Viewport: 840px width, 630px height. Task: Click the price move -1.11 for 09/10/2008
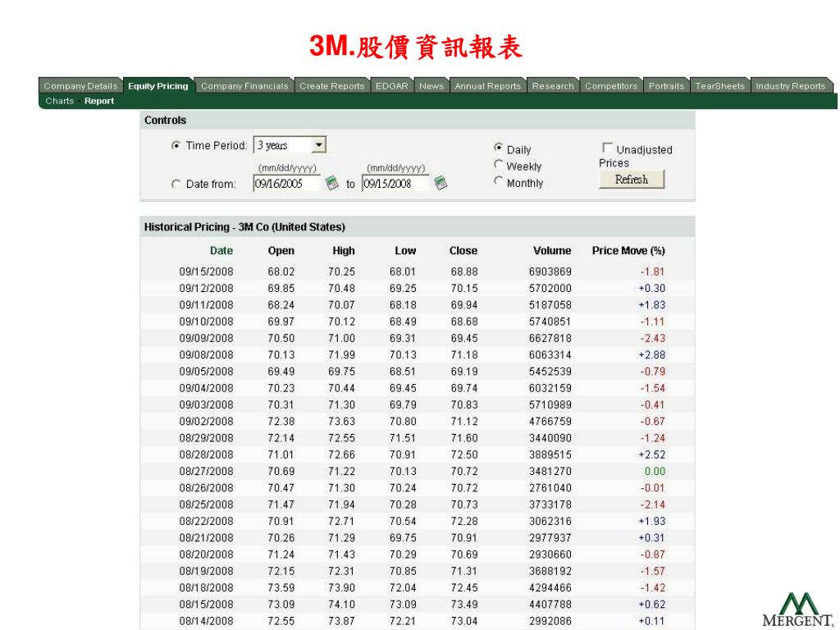tap(652, 322)
